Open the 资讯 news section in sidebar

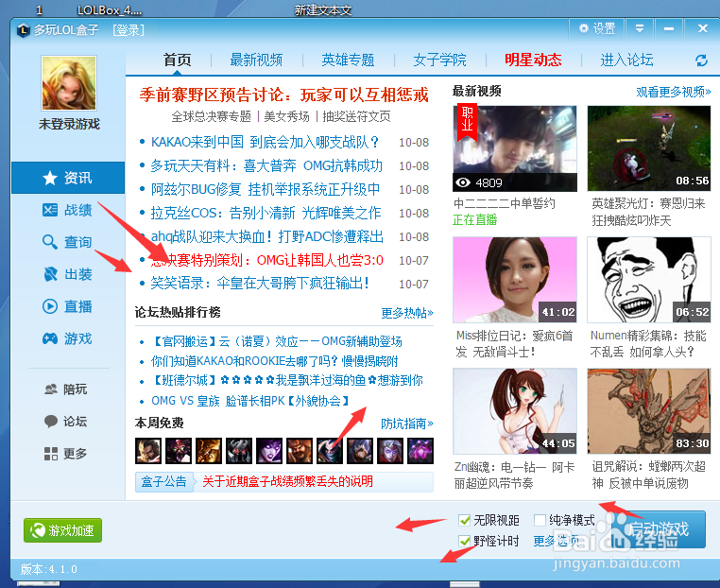[x=68, y=178]
